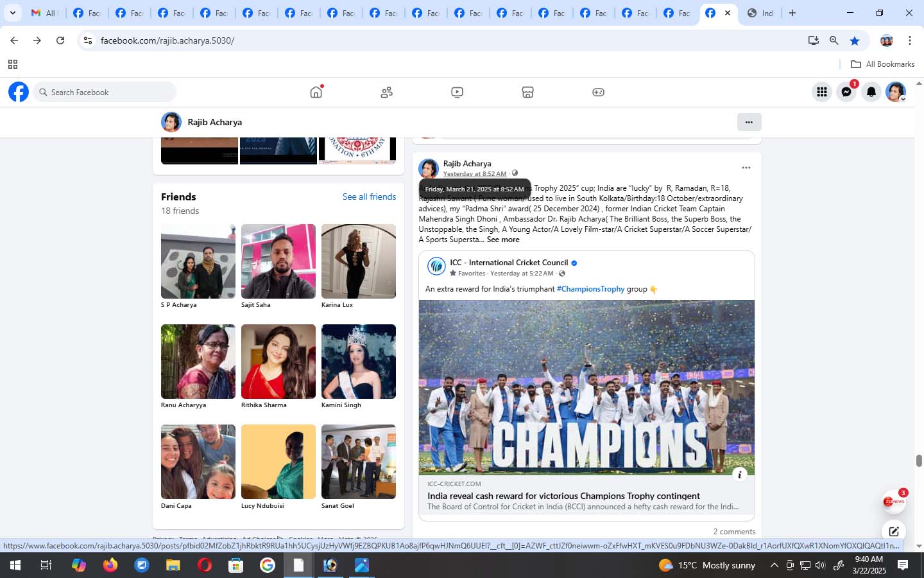
Task: Switch to the Ind tab
Action: point(760,13)
